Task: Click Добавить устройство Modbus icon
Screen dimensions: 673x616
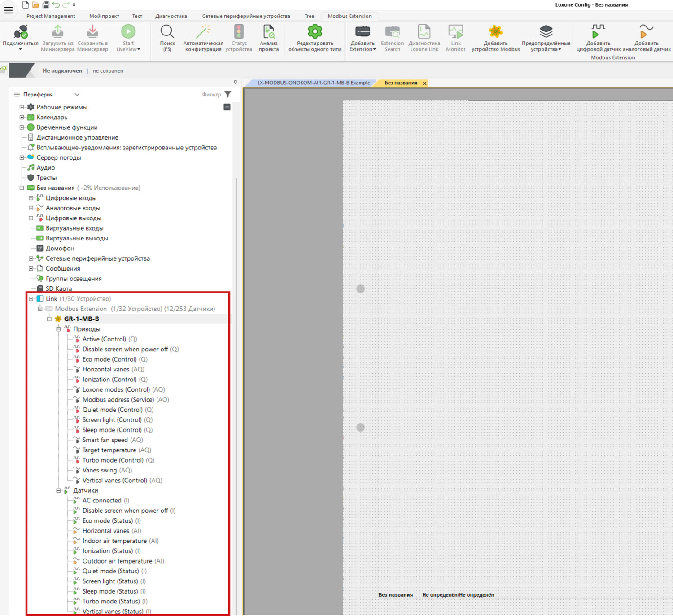Action: (495, 32)
